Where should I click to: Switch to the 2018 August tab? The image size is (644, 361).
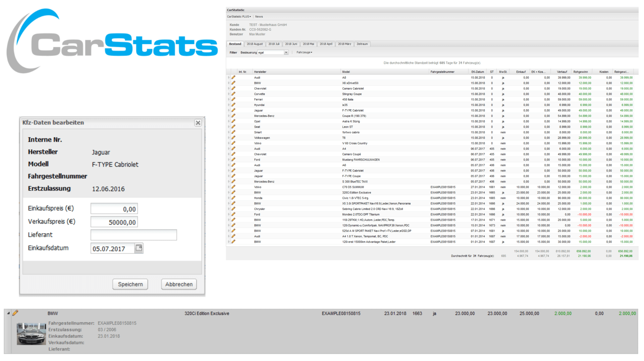pyautogui.click(x=255, y=44)
